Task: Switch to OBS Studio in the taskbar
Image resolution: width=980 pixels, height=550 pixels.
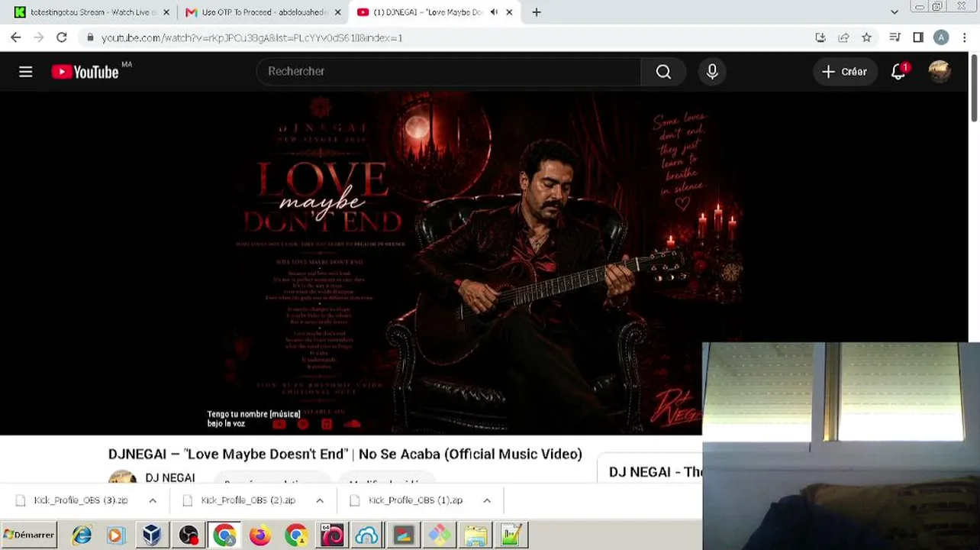Action: click(188, 535)
